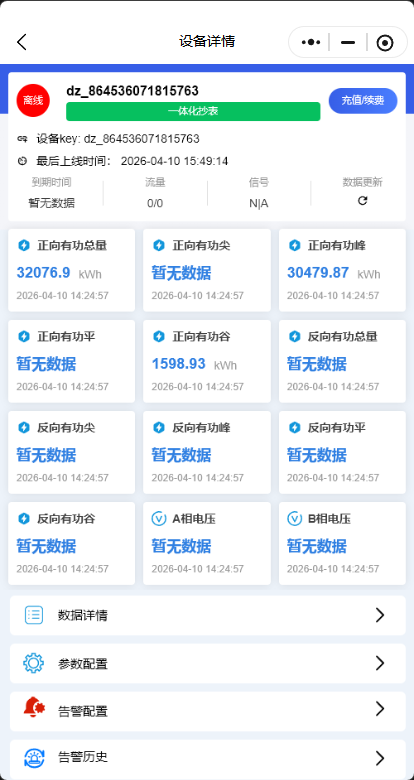Viewport: 414px width, 780px height.
Task: Open the 数据详情 menu row
Action: tap(207, 615)
